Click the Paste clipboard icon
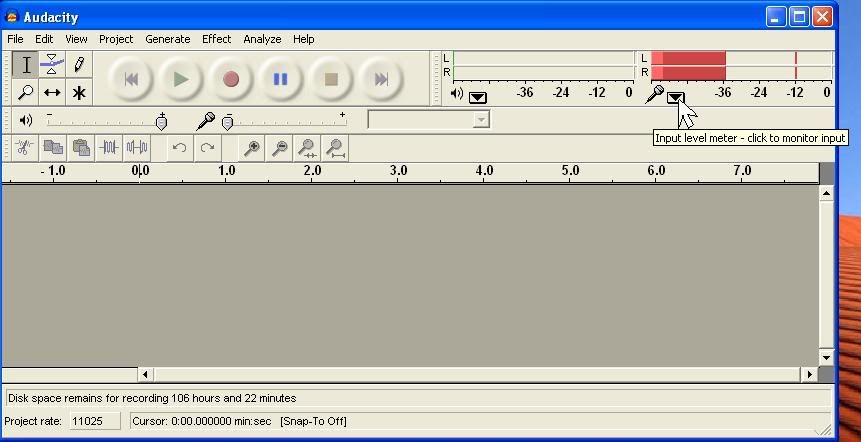This screenshot has width=861, height=442. tap(81, 148)
